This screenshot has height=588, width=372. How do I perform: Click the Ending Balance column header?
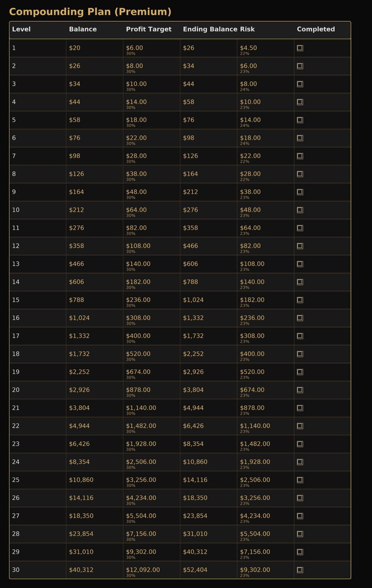coord(210,29)
